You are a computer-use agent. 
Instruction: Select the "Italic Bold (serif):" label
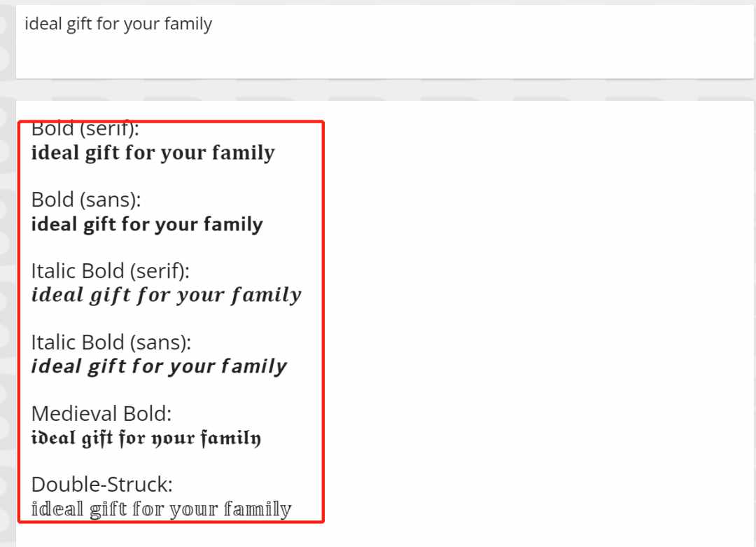(x=110, y=271)
